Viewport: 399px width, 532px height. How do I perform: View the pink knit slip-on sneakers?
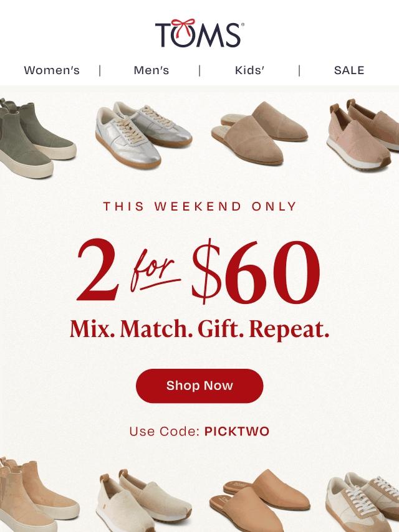[x=363, y=134]
